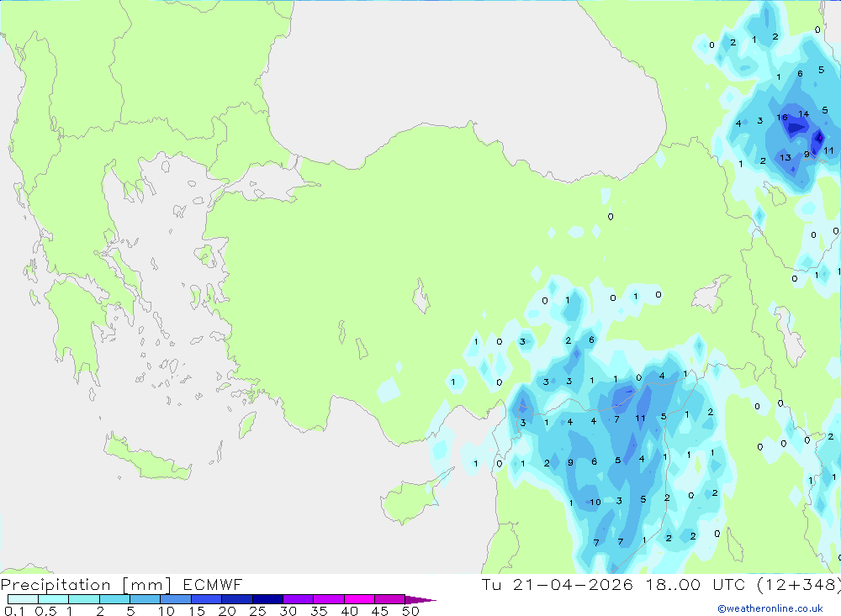
Task: Select the 30–35 mm violet legend swatch
Action: 298,599
